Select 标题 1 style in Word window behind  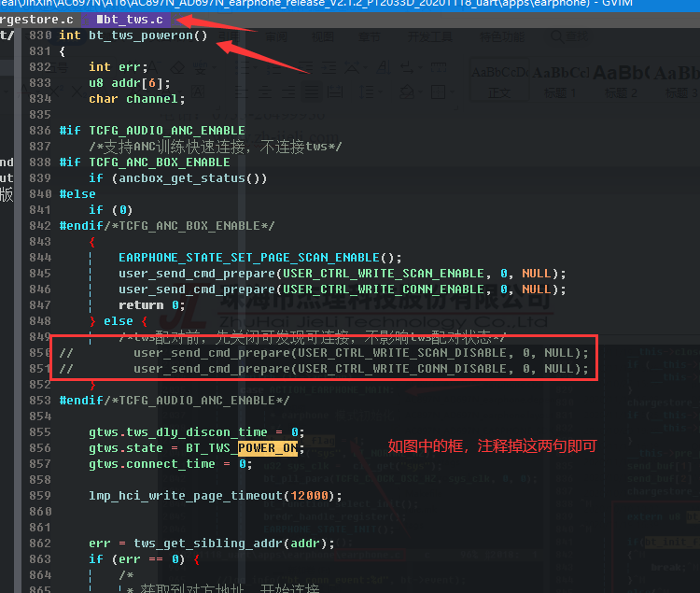point(560,82)
